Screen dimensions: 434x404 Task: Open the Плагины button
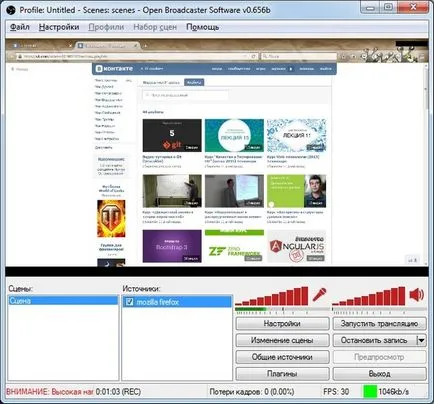(x=282, y=374)
